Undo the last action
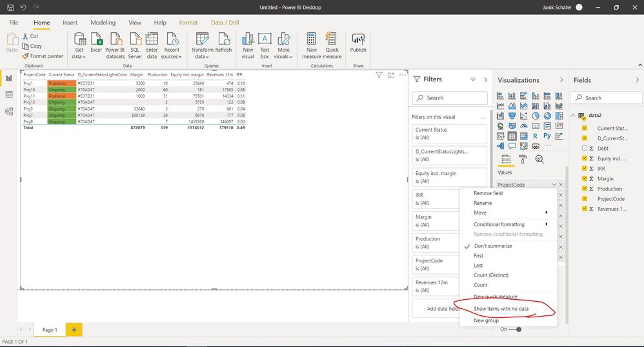644x347 pixels. (x=23, y=7)
